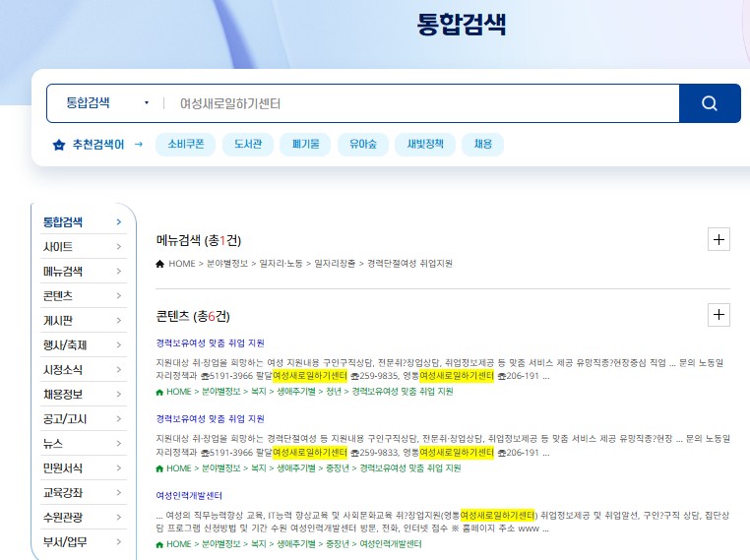Click the 콘텐츠 (총6건) heading

(x=193, y=316)
